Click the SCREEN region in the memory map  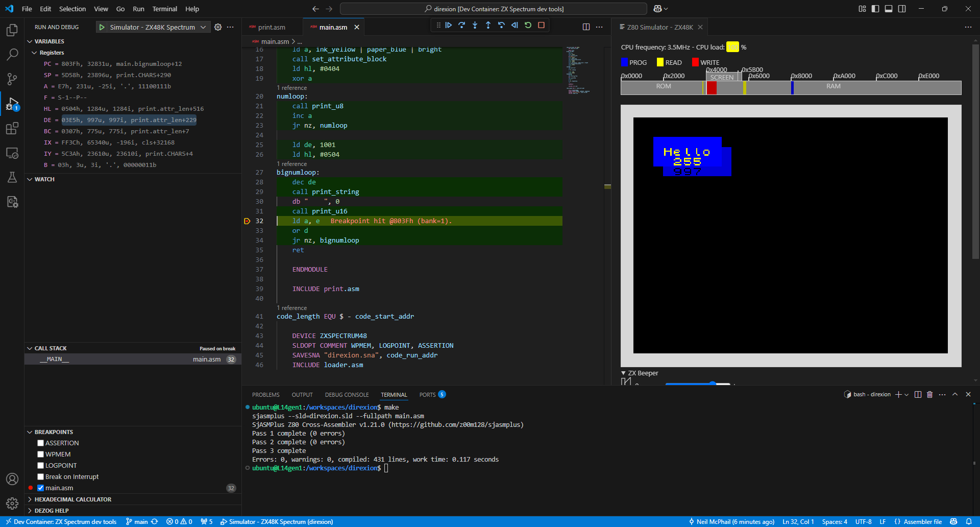pos(722,77)
